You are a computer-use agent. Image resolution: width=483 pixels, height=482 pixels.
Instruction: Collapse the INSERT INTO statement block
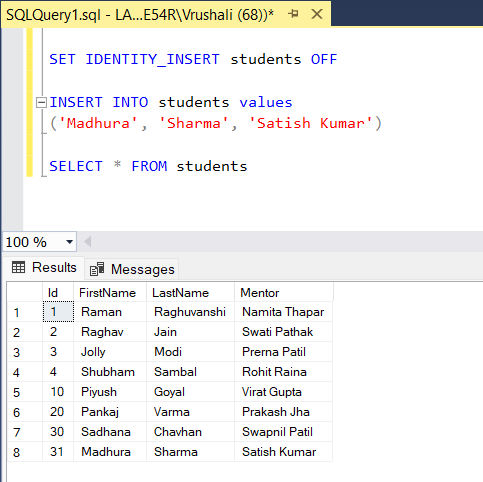41,102
